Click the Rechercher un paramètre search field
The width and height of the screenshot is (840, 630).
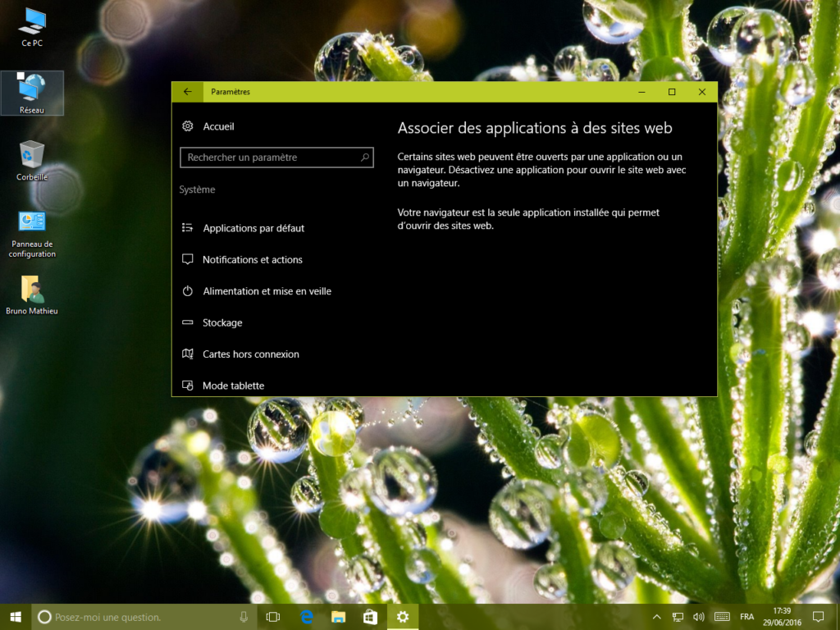point(276,157)
